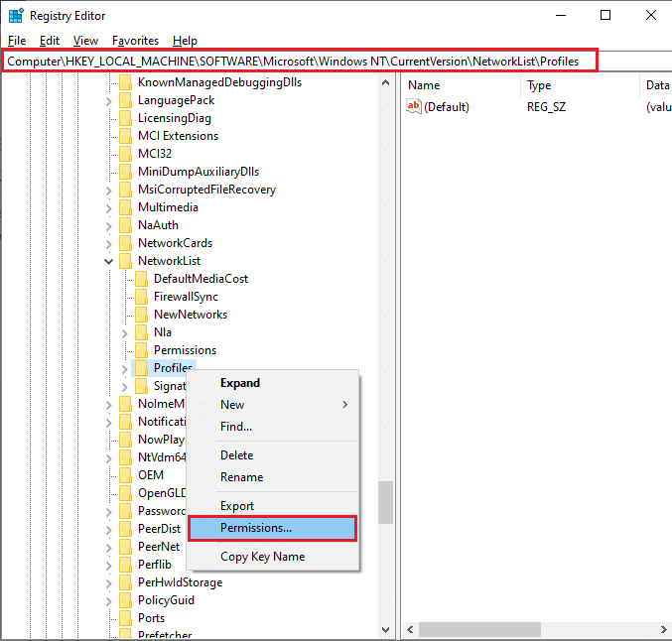Click the REG_SZ type cell
The width and height of the screenshot is (672, 641).
(546, 107)
